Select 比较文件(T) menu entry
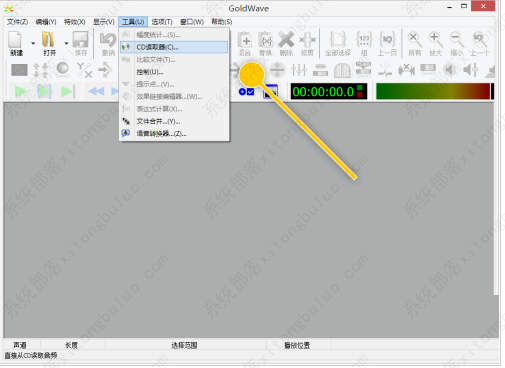The height and width of the screenshot is (368, 505). point(174,60)
